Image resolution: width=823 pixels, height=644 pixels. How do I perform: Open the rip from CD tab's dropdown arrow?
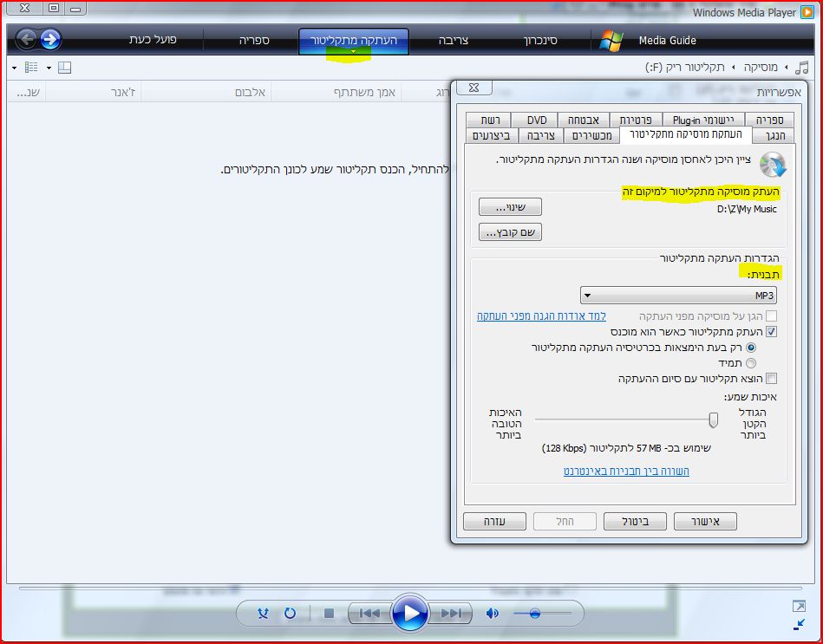point(353,51)
